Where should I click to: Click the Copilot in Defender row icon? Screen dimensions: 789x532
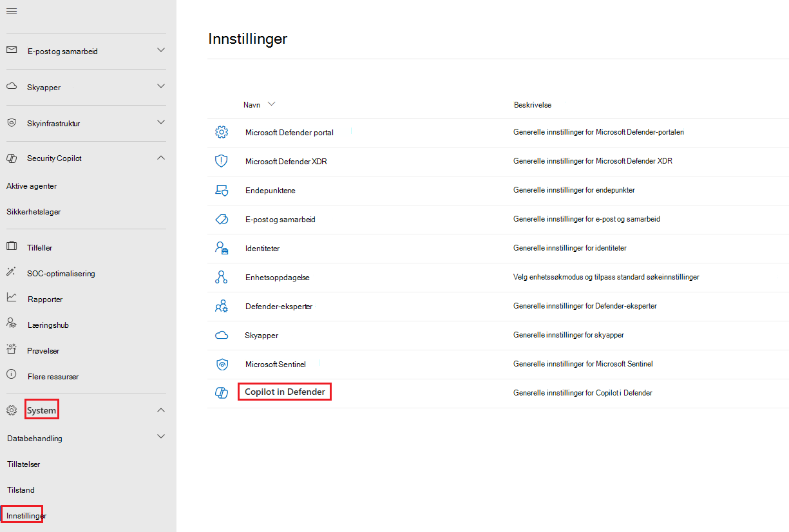[x=222, y=393]
